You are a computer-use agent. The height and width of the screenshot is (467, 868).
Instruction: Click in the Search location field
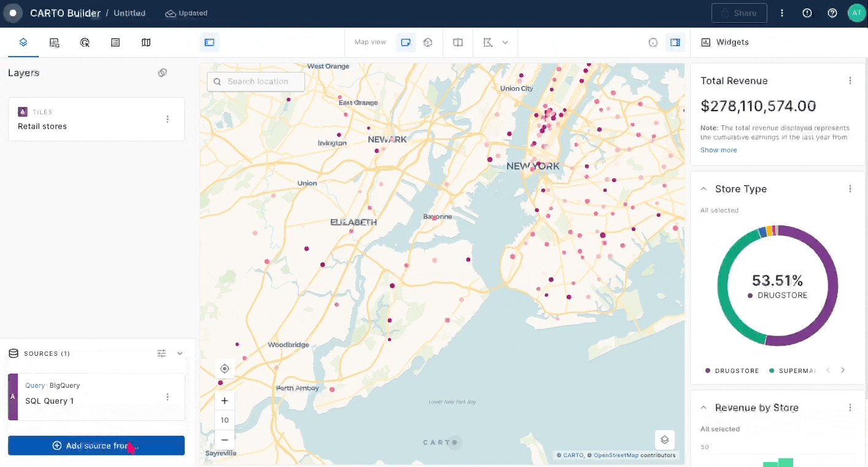coord(256,82)
